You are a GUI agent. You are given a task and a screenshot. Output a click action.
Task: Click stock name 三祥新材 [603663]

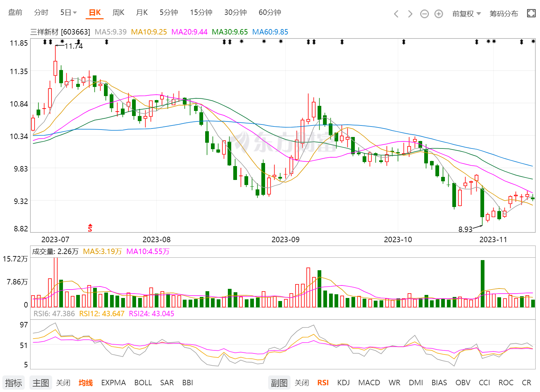pyautogui.click(x=60, y=32)
